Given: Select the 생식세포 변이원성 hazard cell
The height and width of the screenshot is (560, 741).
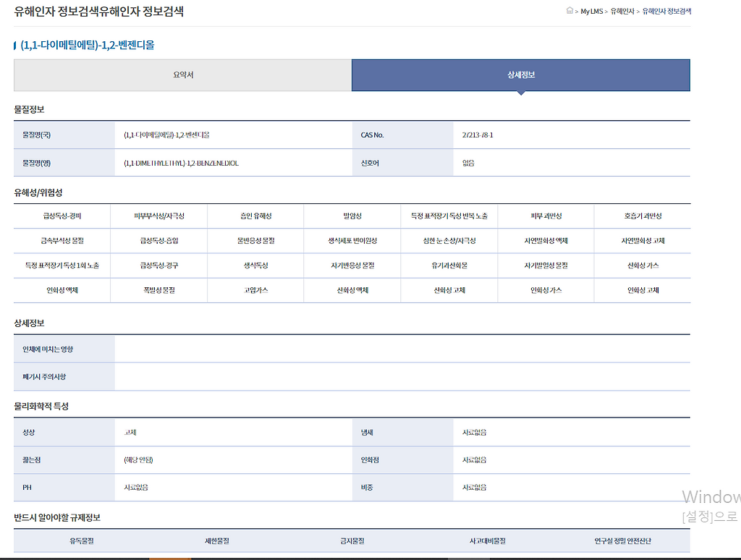Looking at the screenshot, I should [x=352, y=240].
